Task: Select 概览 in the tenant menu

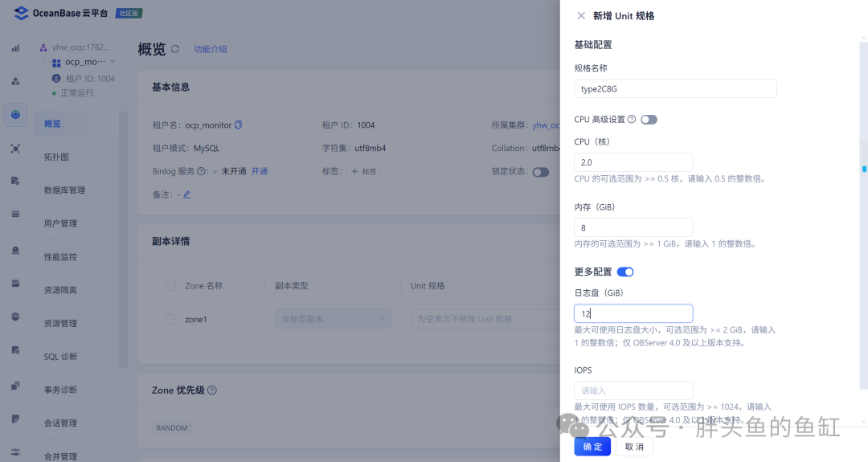Action: point(76,124)
